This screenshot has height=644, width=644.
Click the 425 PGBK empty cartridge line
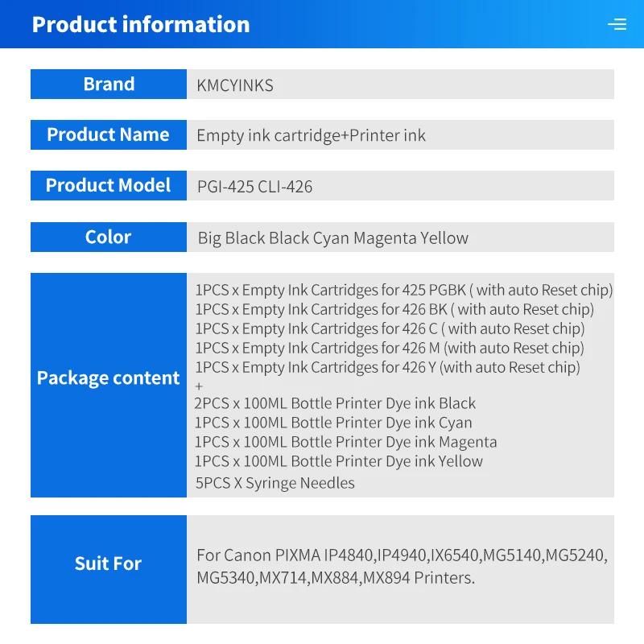[x=403, y=290]
